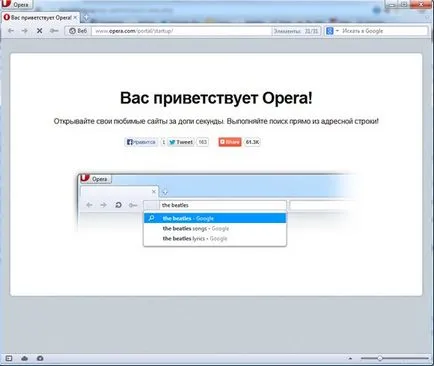
Task: Click the 'Веб' site badge in address bar
Action: point(78,31)
